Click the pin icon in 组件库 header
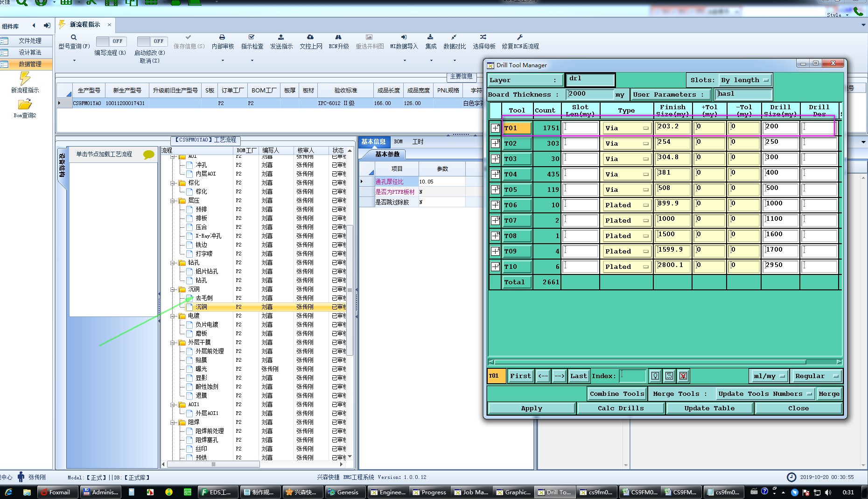 [47, 26]
